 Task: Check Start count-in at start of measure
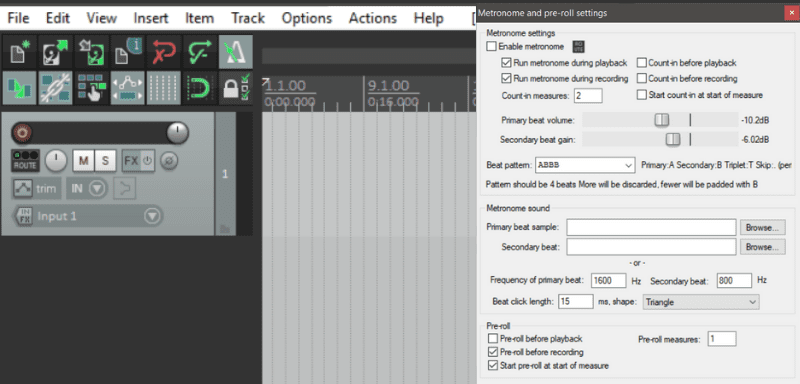pyautogui.click(x=641, y=94)
